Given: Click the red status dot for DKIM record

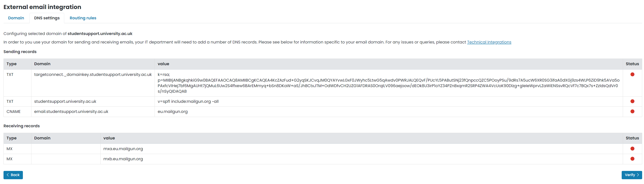Looking at the screenshot, I should coord(632,74).
